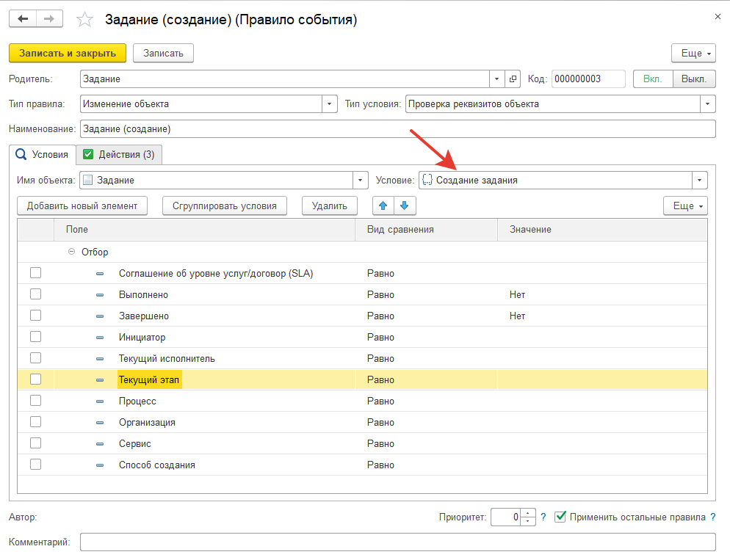
Task: Switch to the Действия (3) tab
Action: coord(119,154)
